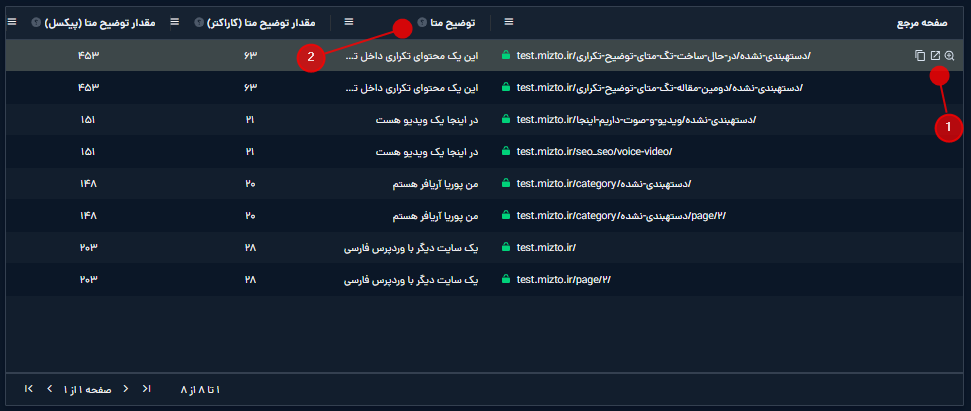Select 'یک سایت دیگر با وردپرس فارسی' in homepage row
This screenshot has height=411, width=971.
point(412,248)
